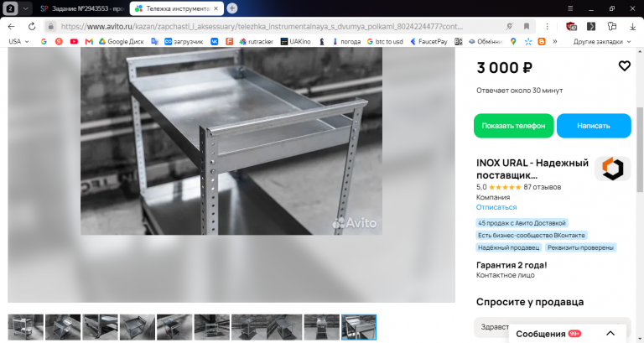The height and width of the screenshot is (343, 644).
Task: View the seller's 87 отзывов
Action: 543,187
